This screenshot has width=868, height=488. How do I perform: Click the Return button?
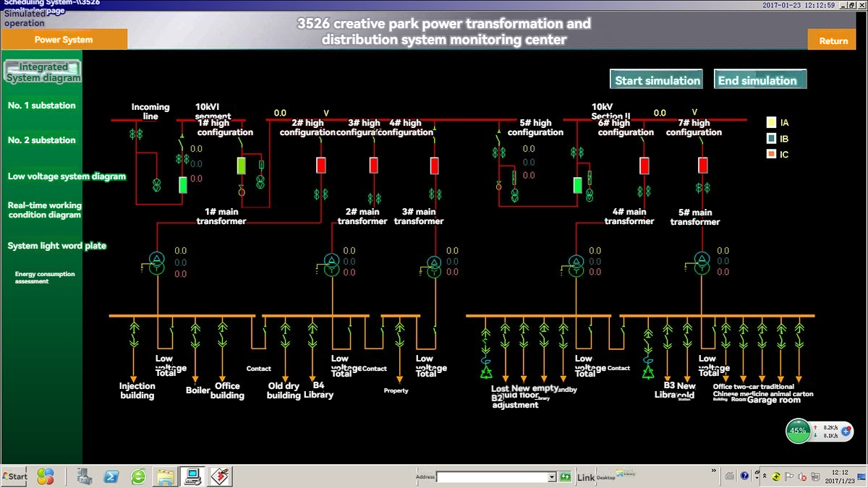(x=833, y=40)
